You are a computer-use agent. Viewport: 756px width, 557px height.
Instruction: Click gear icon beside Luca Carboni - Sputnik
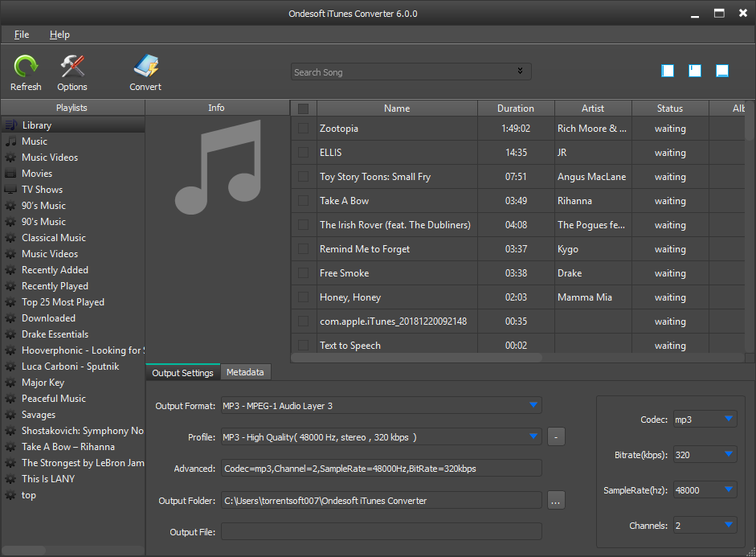[10, 367]
